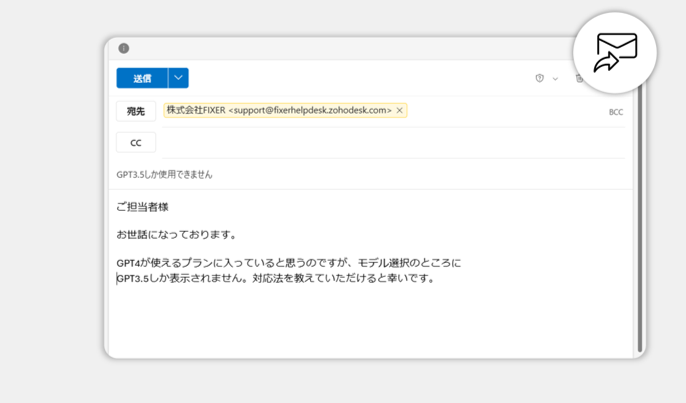Click the discard trash icon

coord(579,78)
